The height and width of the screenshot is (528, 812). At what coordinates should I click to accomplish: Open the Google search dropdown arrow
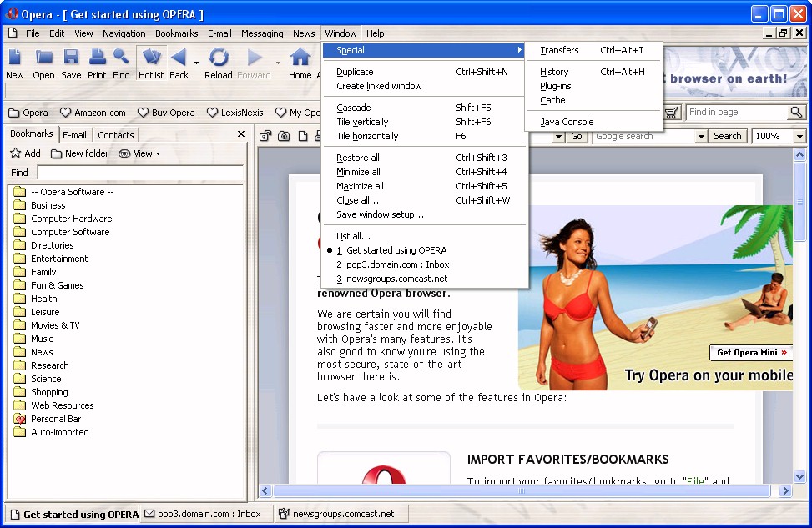click(x=701, y=136)
